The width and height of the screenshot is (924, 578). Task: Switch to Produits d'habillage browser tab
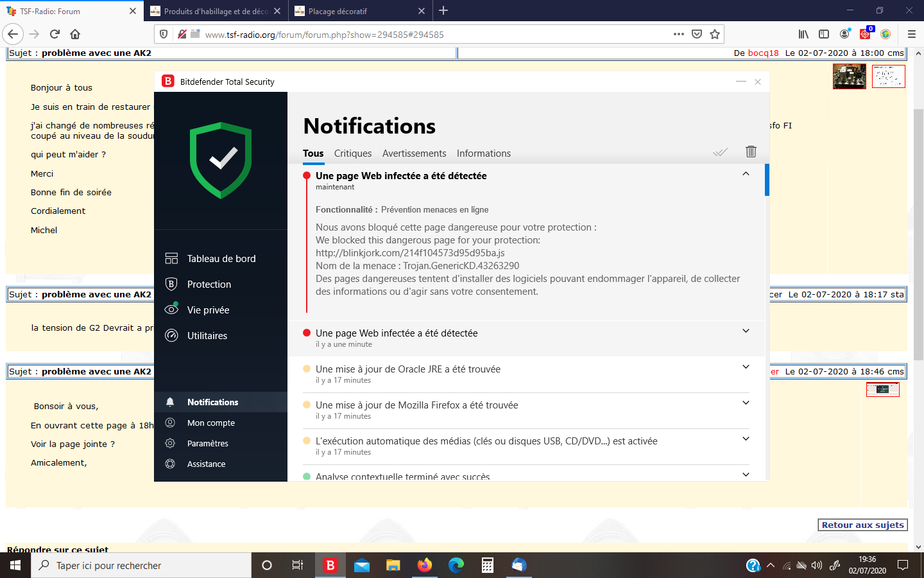(216, 11)
